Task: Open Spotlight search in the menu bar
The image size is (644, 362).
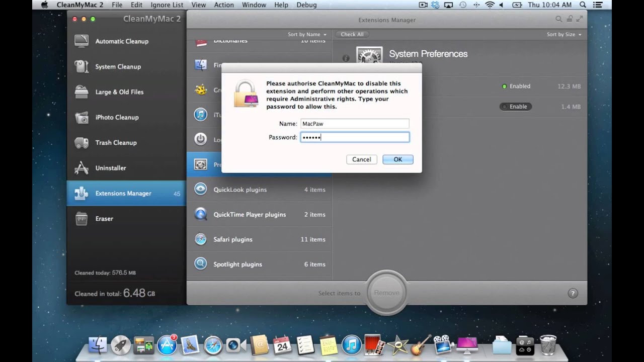Action: coord(584,5)
